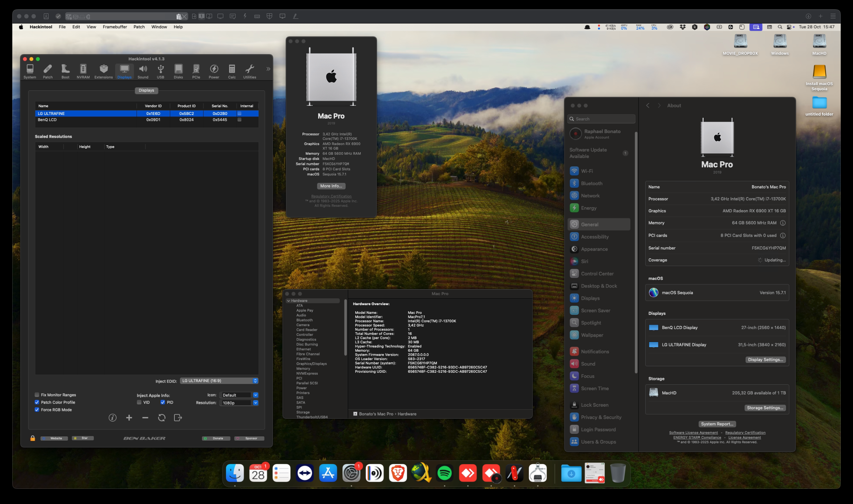853x504 pixels.
Task: Select the NVRAM toolbar icon
Action: pyautogui.click(x=83, y=71)
